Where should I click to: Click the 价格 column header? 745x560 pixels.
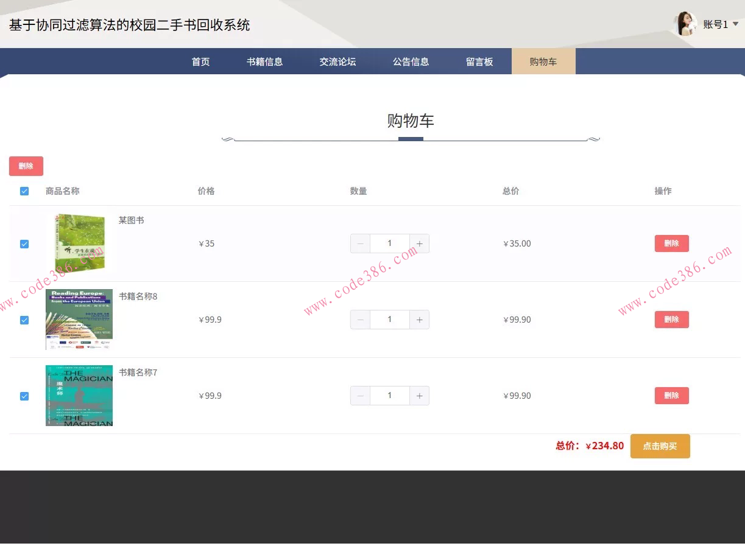click(207, 191)
